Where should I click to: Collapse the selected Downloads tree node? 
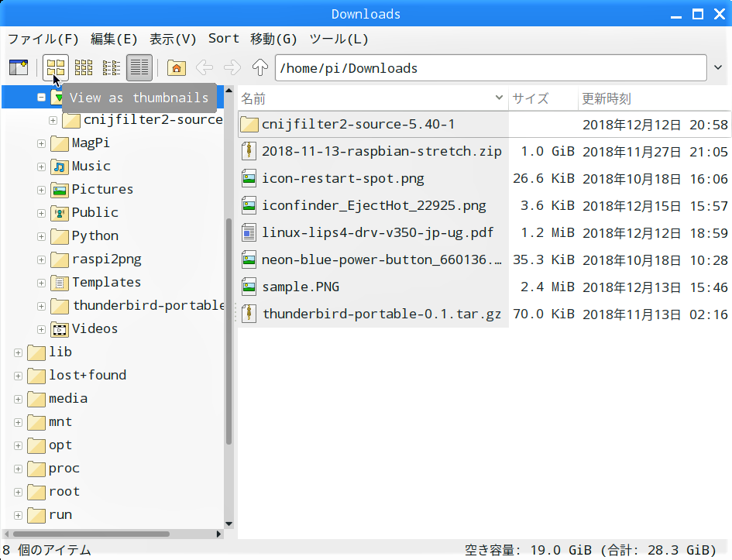pyautogui.click(x=42, y=97)
